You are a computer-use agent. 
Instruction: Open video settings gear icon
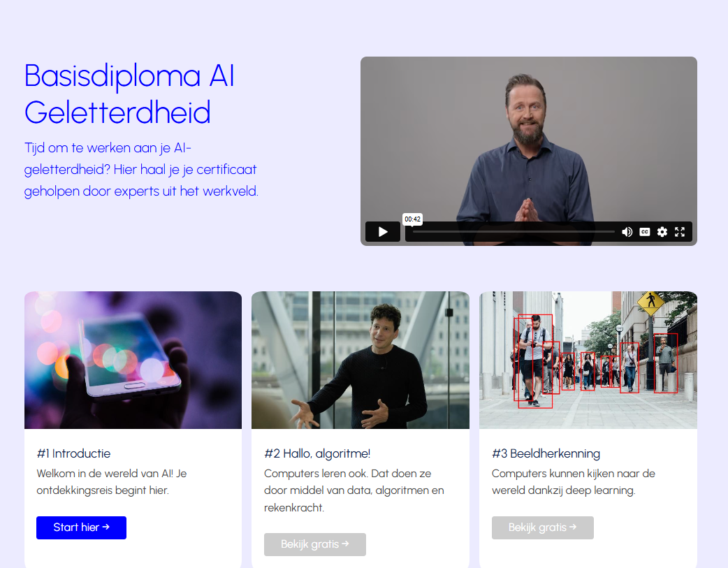662,232
